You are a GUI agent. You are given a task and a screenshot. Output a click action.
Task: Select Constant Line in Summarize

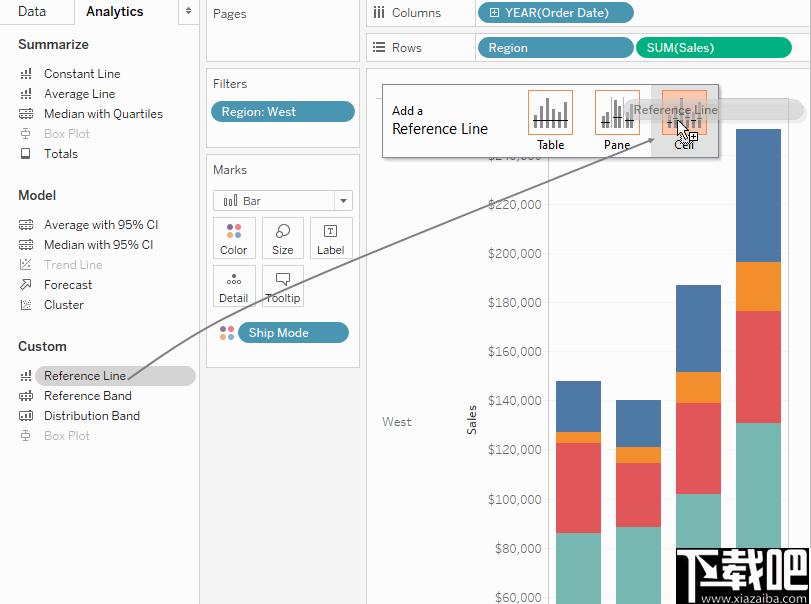tap(82, 74)
